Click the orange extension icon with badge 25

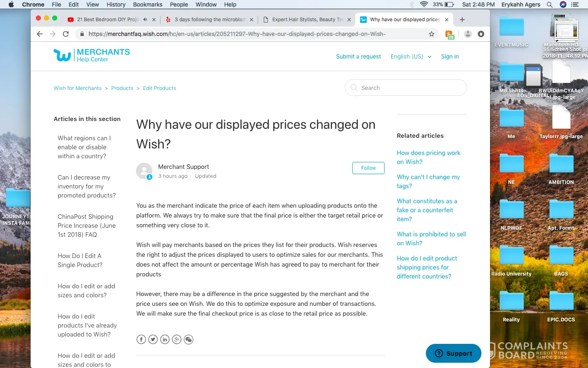[449, 34]
